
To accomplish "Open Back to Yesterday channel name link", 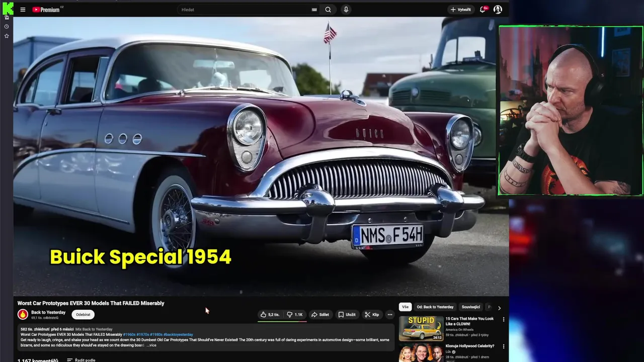I will [48, 312].
